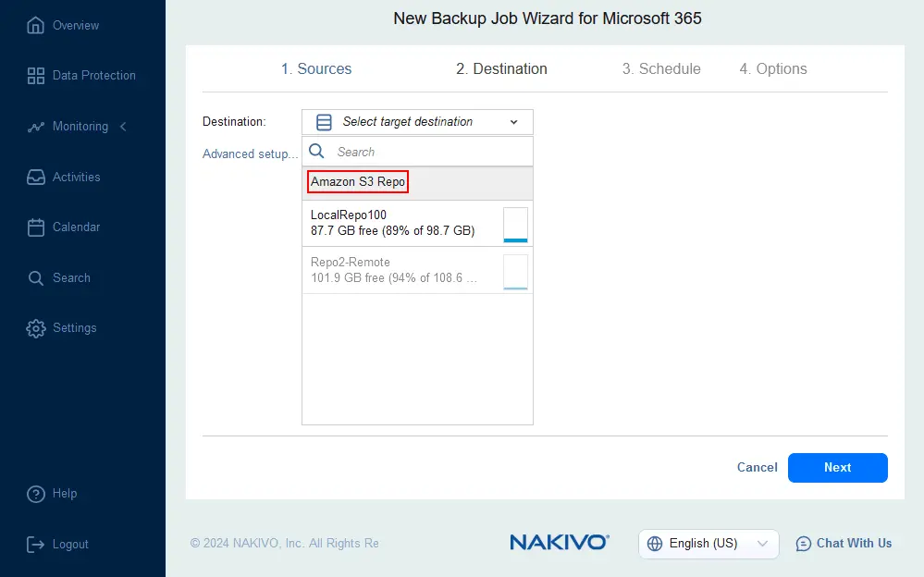Click the Logout arrow icon

coord(35,545)
